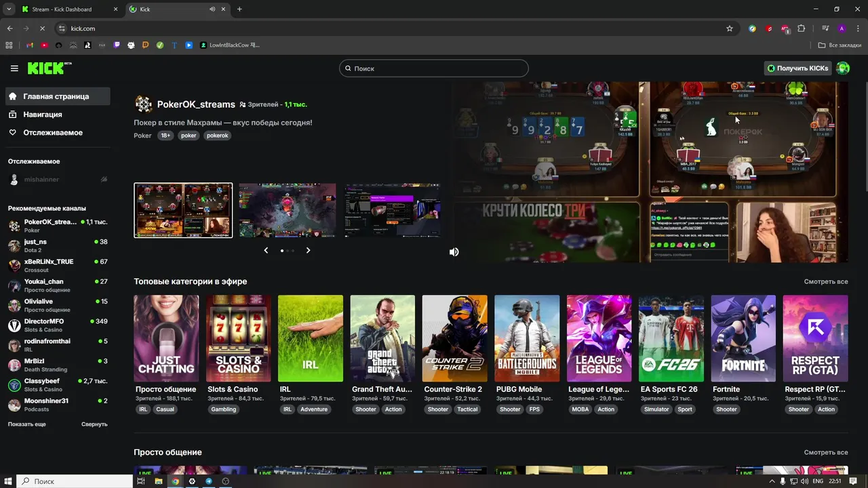Open the media controls icon in Chrome toolbar
Screen dimensions: 868x488
825,28
